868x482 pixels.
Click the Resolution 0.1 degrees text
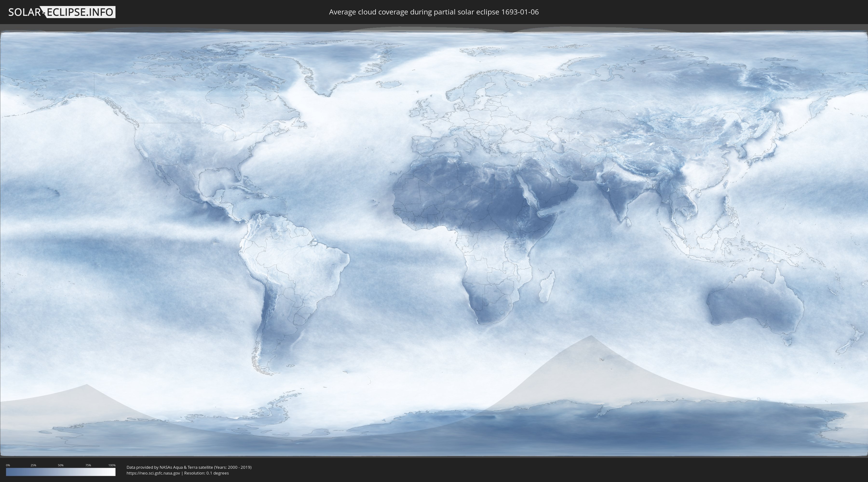point(206,473)
